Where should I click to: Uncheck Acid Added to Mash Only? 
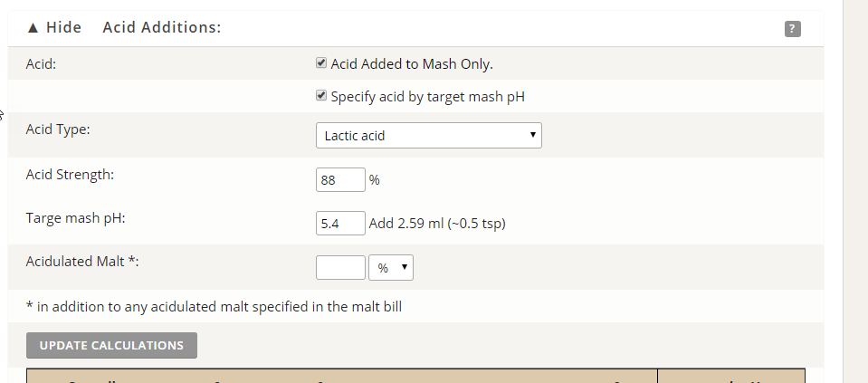[x=320, y=63]
